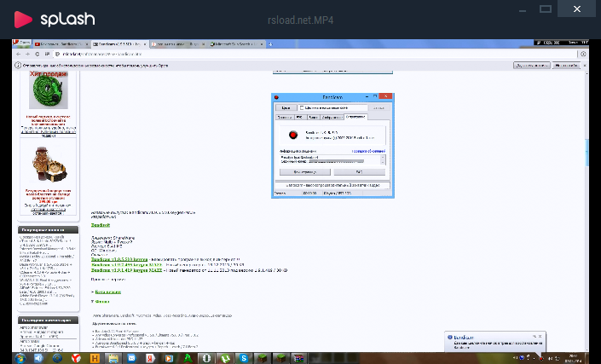Screen dimensions: 601x364
Task: Select the About tab in Bandicam
Action: pos(355,117)
